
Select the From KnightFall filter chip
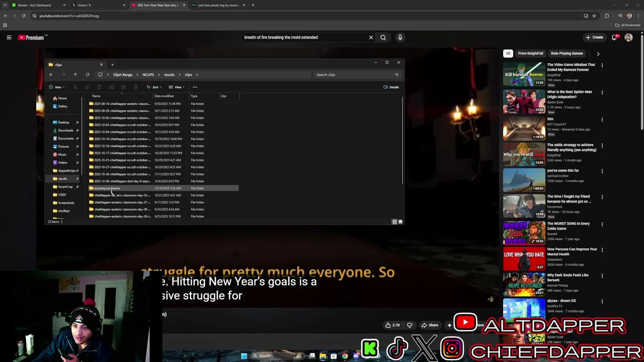[530, 53]
